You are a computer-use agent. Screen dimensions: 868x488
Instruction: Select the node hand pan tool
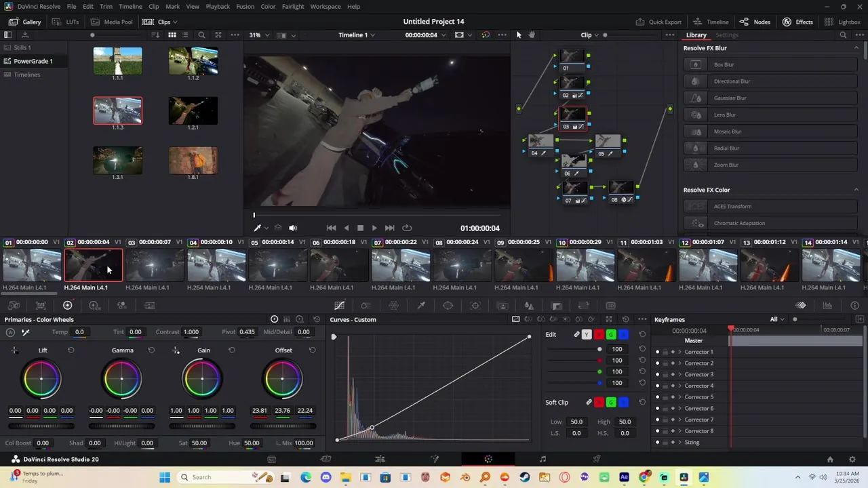coord(532,35)
